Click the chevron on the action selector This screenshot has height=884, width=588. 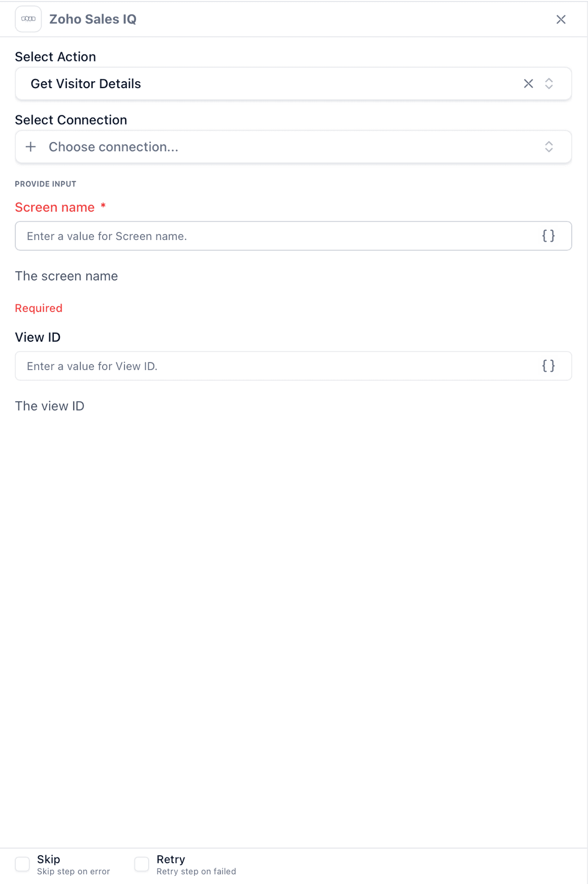tap(549, 83)
